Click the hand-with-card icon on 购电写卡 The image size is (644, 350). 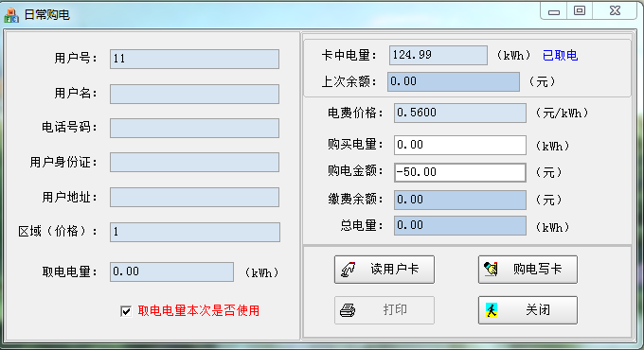(x=491, y=270)
